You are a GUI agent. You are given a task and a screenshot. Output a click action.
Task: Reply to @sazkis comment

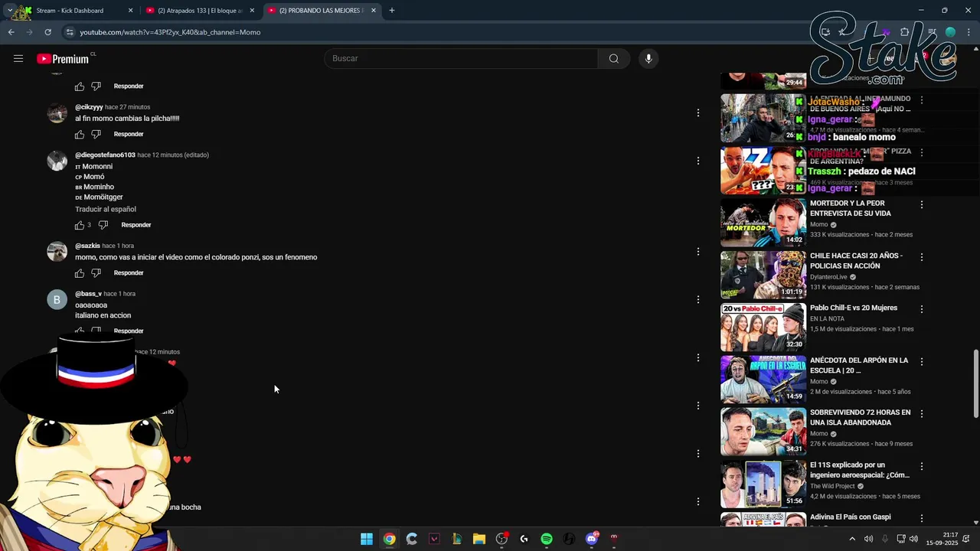tap(129, 273)
